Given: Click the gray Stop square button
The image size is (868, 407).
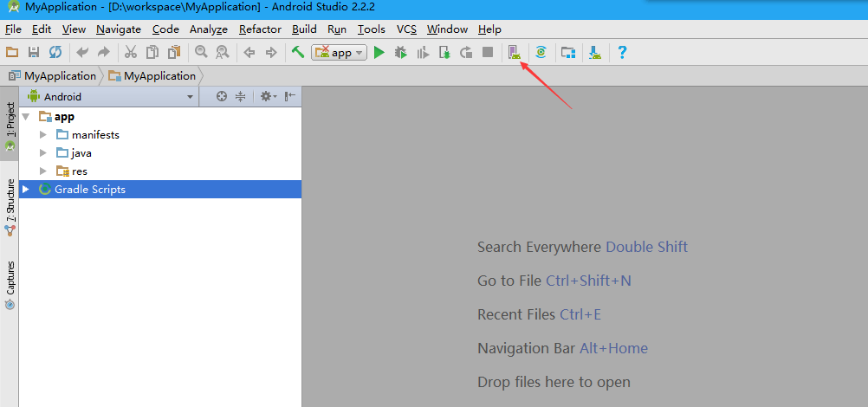Looking at the screenshot, I should [x=487, y=53].
